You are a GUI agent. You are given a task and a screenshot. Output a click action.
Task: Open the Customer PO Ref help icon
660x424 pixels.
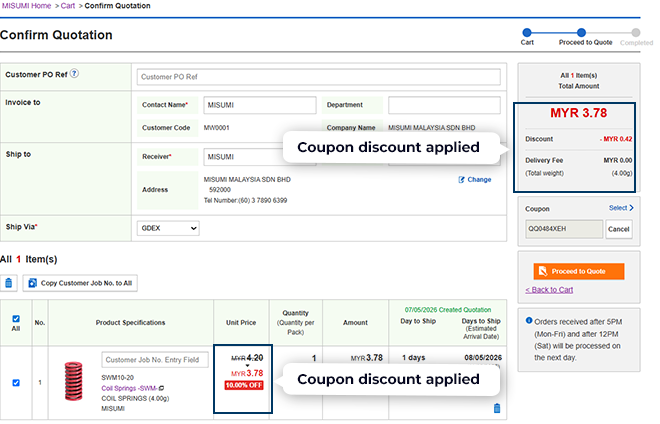(74, 74)
